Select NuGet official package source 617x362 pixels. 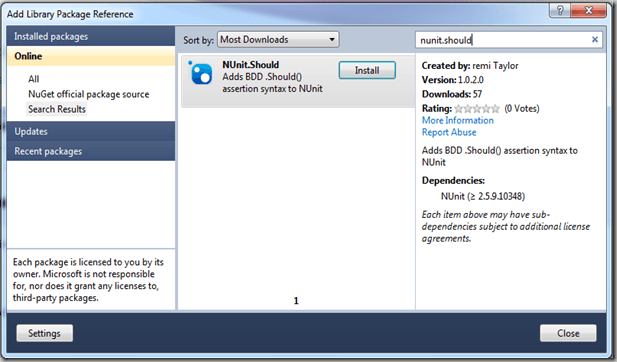(x=89, y=94)
